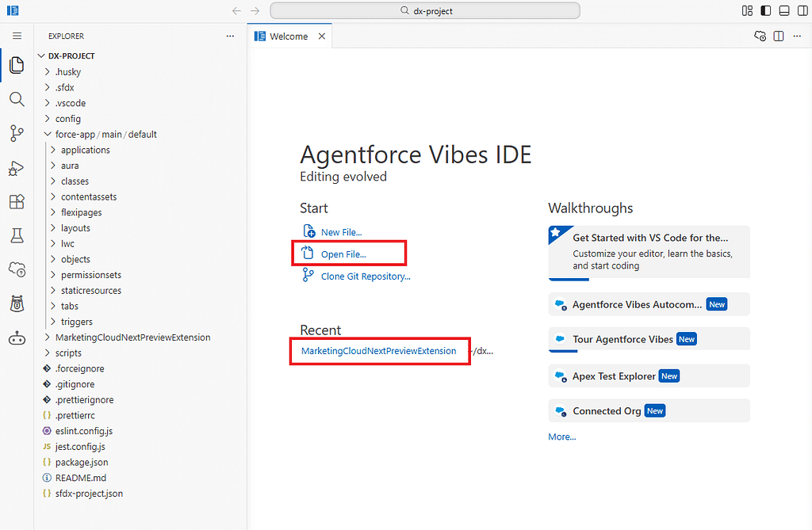The image size is (812, 530).
Task: Open the hamburger application menu
Action: pos(17,36)
